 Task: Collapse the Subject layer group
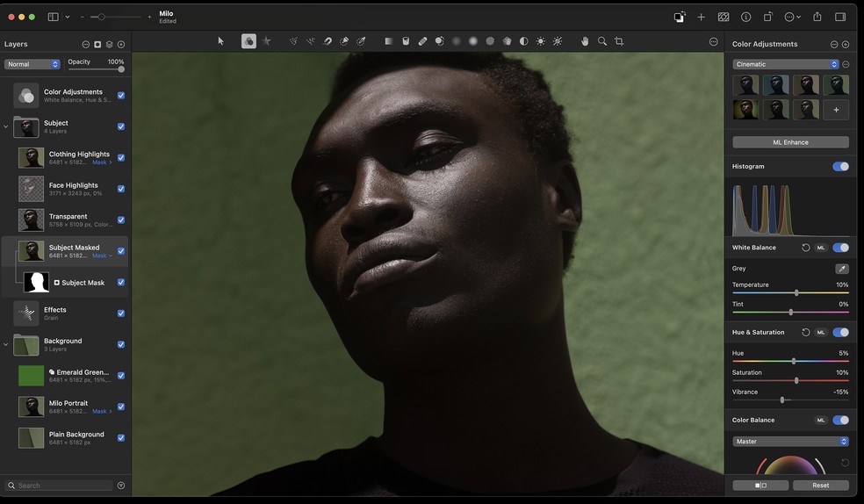pos(6,127)
